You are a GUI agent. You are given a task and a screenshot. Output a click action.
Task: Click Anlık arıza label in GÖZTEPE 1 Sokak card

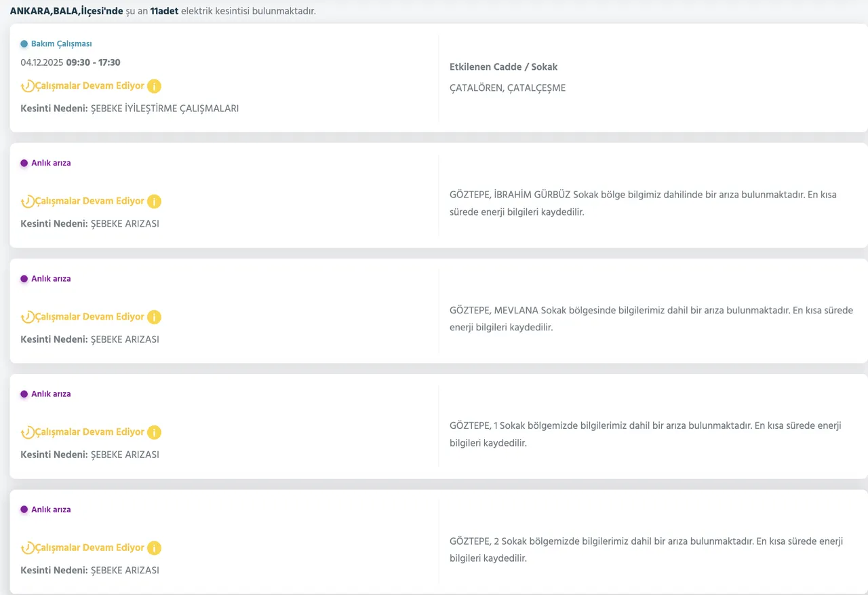51,394
